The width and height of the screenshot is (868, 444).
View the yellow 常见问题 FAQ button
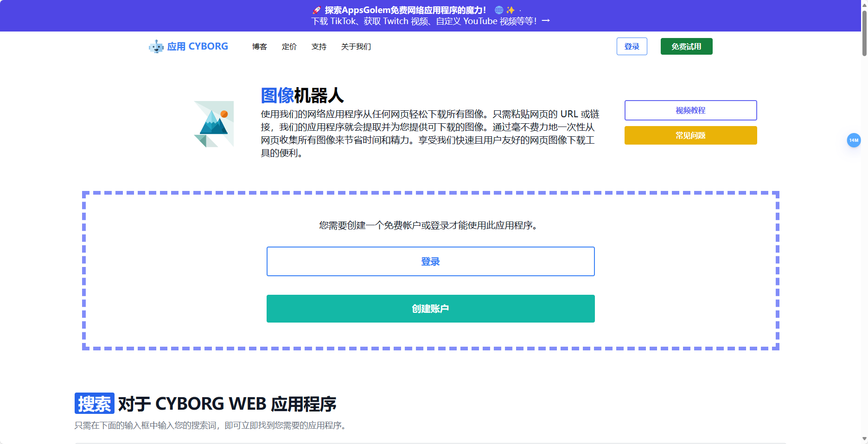tap(691, 135)
